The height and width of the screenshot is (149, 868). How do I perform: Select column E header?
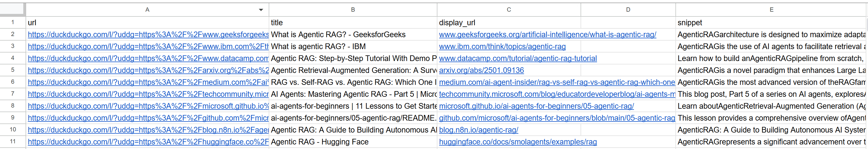(x=771, y=10)
